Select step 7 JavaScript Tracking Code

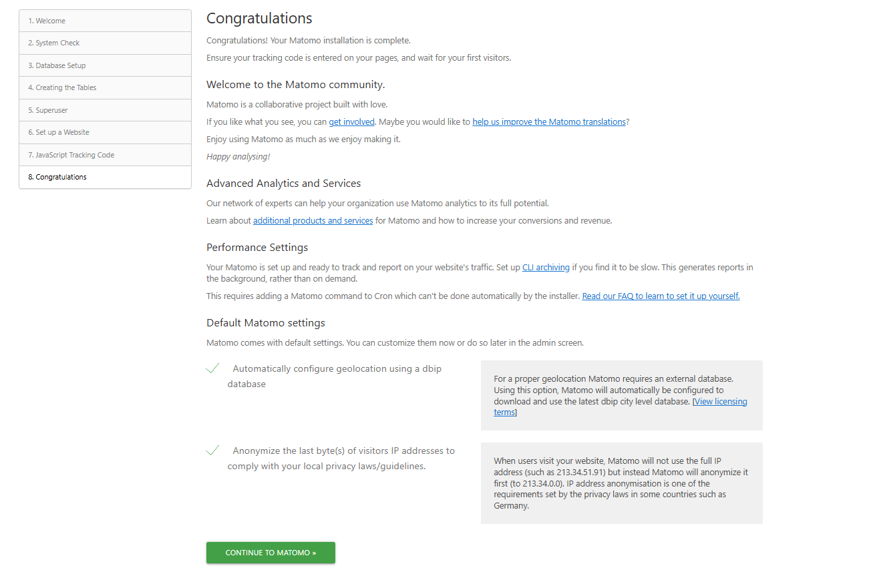pyautogui.click(x=105, y=155)
